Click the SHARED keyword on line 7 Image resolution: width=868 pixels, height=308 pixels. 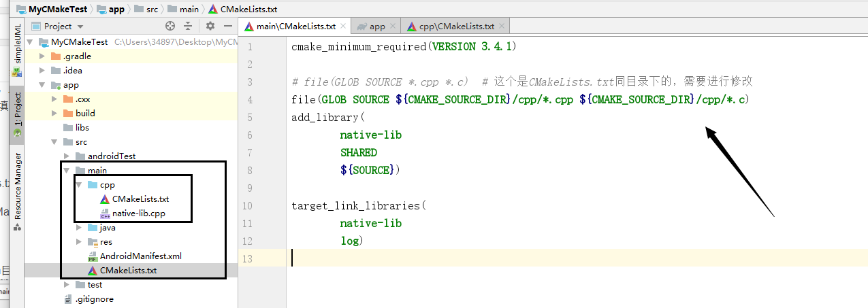[x=359, y=153]
